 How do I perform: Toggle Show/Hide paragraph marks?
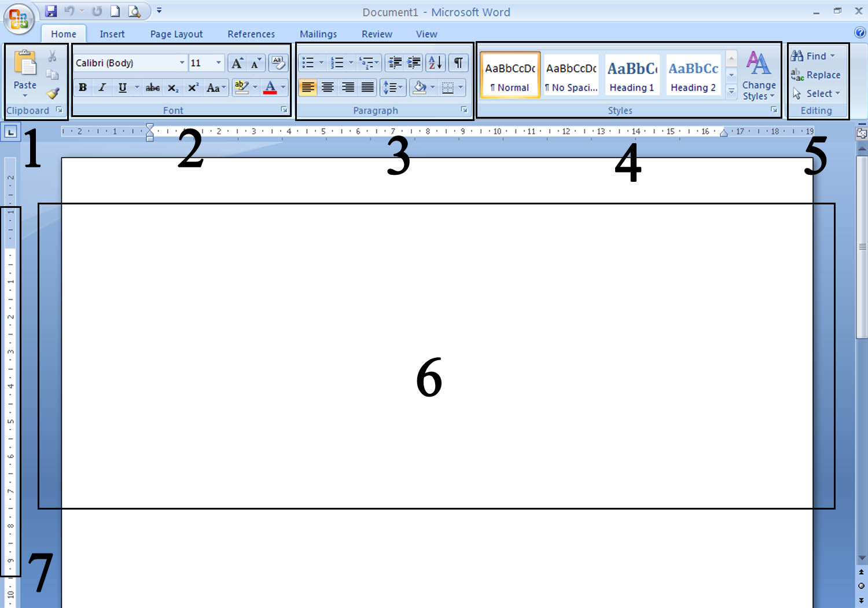(x=458, y=63)
